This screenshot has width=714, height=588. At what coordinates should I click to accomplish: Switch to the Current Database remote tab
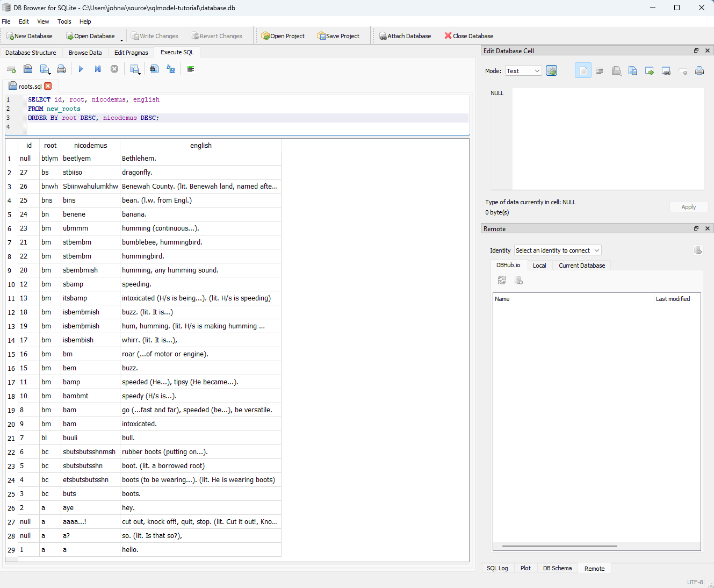[582, 266]
